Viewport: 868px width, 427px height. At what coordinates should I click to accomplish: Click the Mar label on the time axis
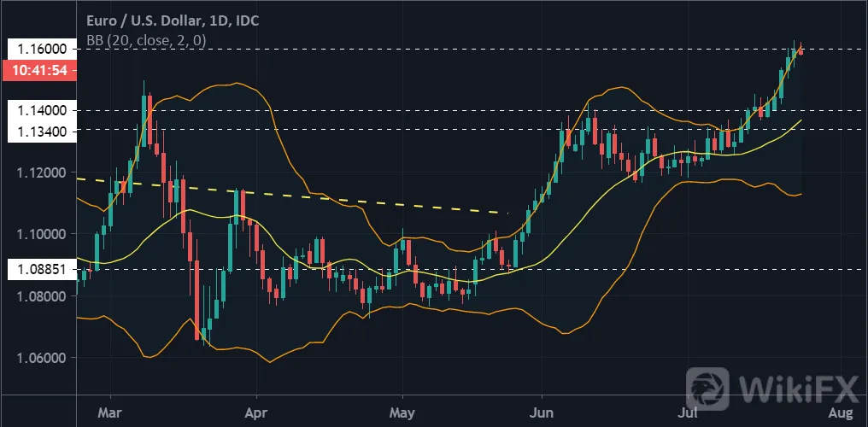tap(111, 412)
